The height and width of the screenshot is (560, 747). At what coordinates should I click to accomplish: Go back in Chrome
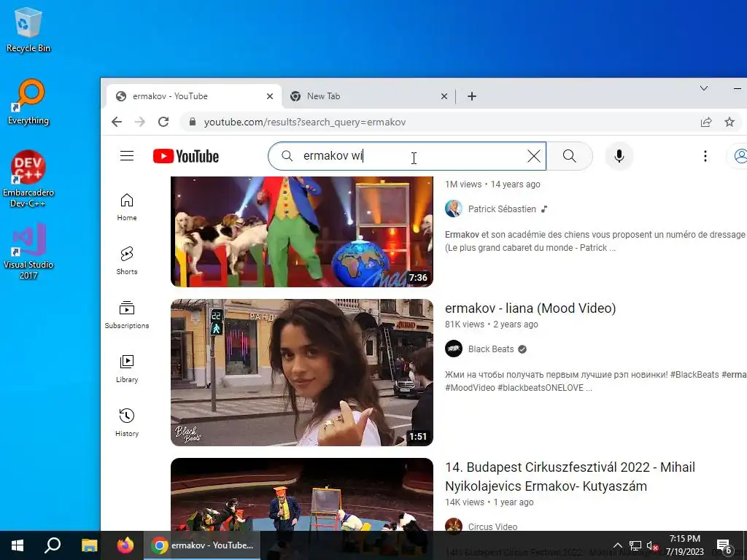tap(117, 122)
